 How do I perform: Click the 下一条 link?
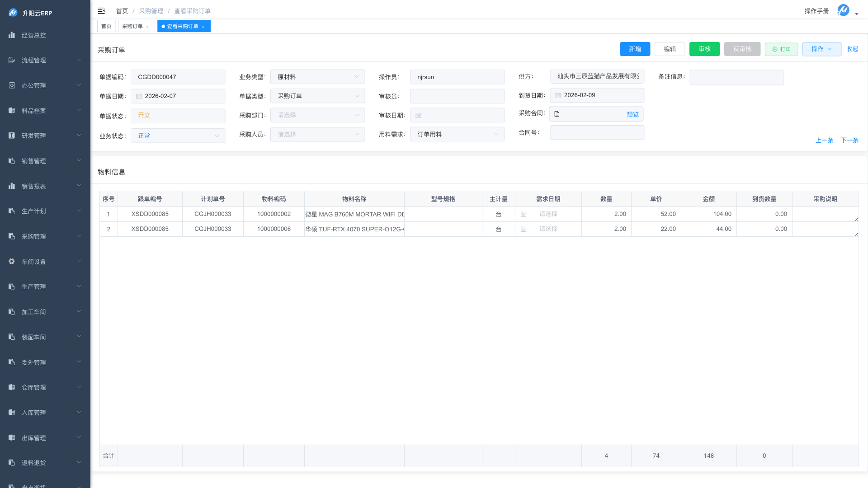tap(849, 140)
